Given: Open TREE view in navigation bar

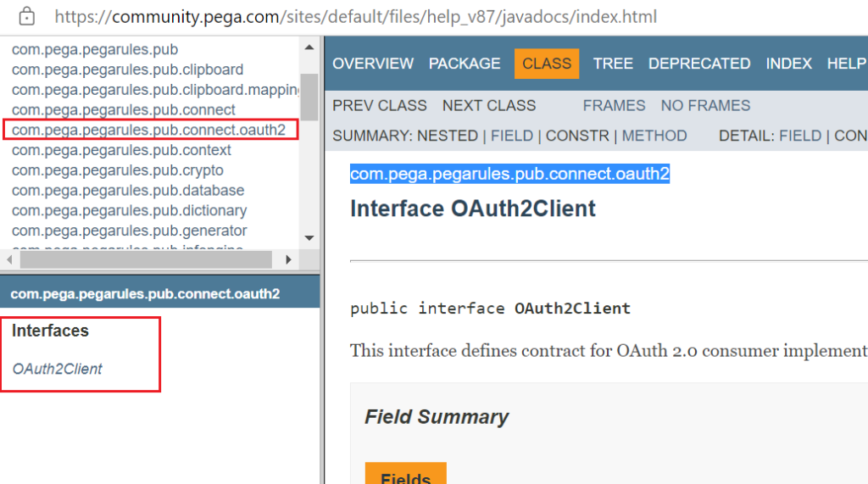Looking at the screenshot, I should point(613,64).
